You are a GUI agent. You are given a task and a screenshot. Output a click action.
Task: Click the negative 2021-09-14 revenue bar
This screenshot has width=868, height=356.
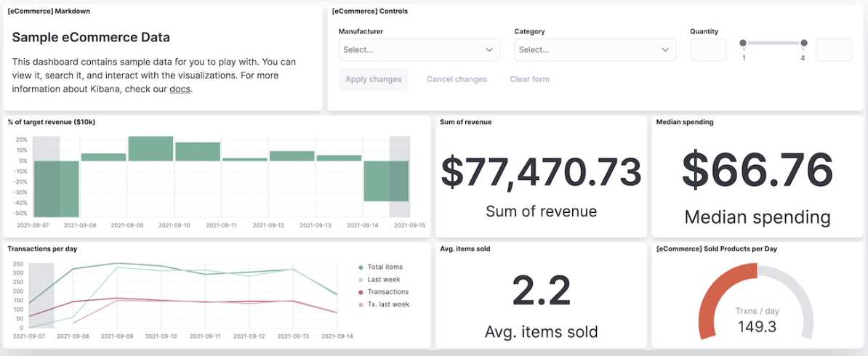(x=386, y=181)
